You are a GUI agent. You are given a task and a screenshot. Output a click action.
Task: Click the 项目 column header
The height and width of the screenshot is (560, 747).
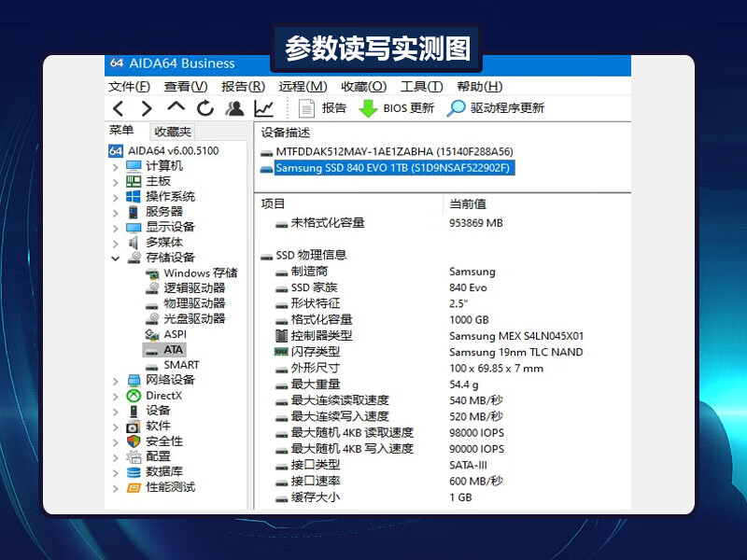pos(273,204)
